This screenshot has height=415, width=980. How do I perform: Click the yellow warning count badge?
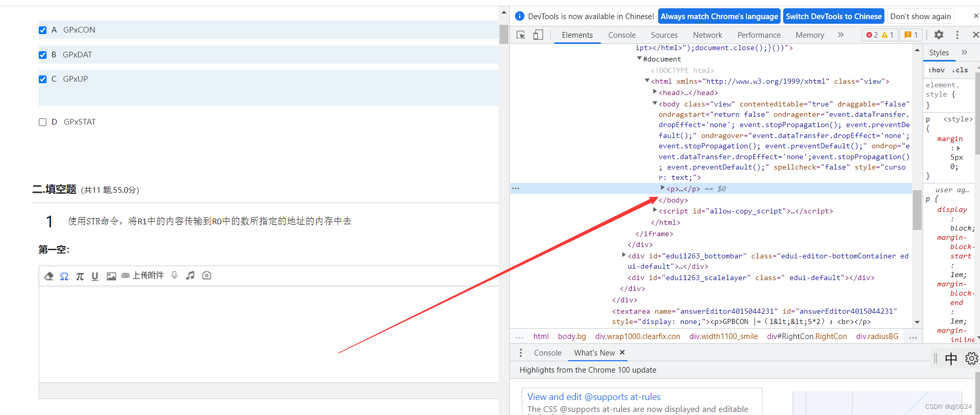pyautogui.click(x=888, y=35)
